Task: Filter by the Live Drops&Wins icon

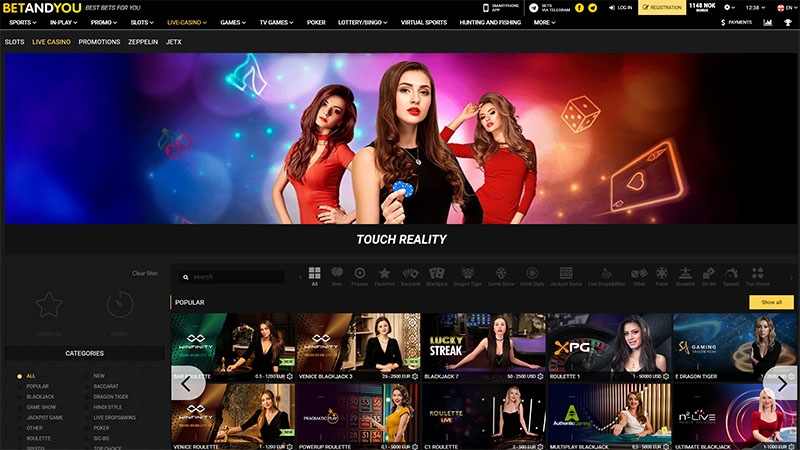Action: pyautogui.click(x=606, y=276)
